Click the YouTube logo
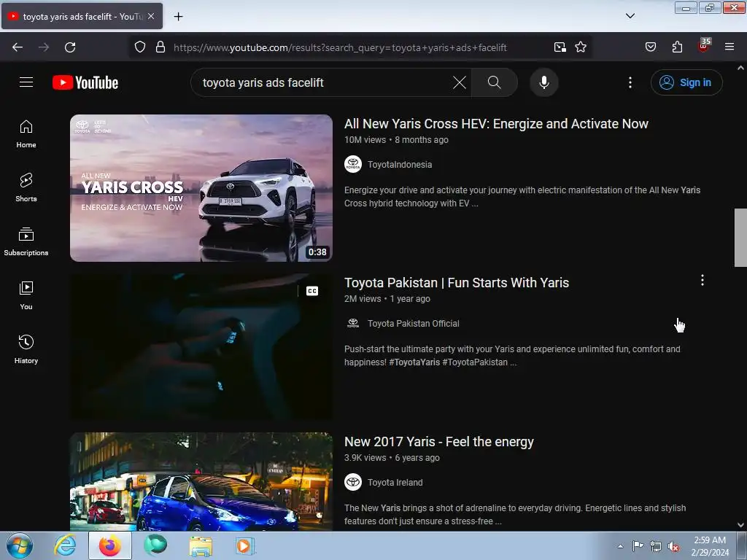Screen dimensions: 747x560 click(85, 82)
